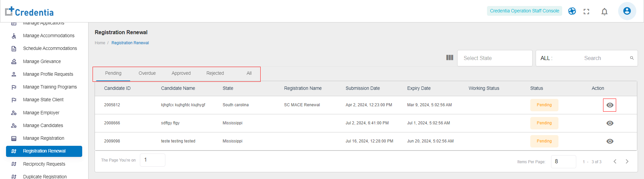
Task: View details for candidate 2008666
Action: (x=610, y=123)
